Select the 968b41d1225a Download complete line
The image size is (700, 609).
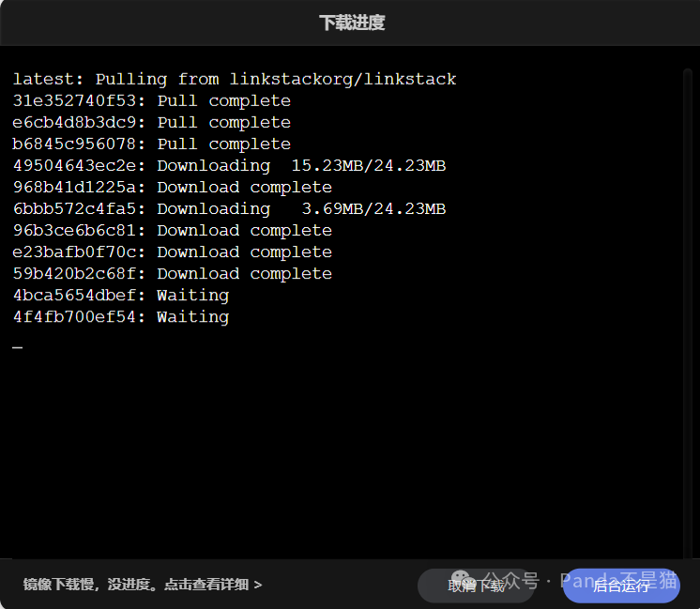point(173,187)
